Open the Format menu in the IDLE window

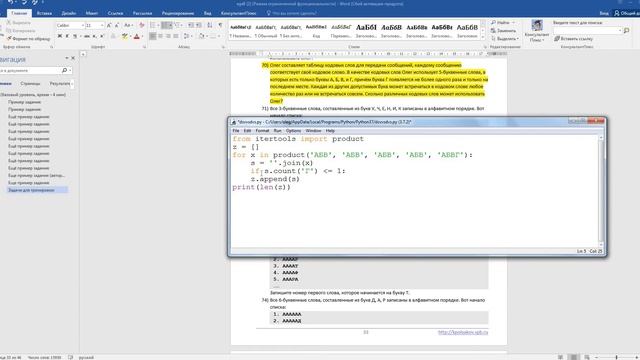(x=262, y=131)
